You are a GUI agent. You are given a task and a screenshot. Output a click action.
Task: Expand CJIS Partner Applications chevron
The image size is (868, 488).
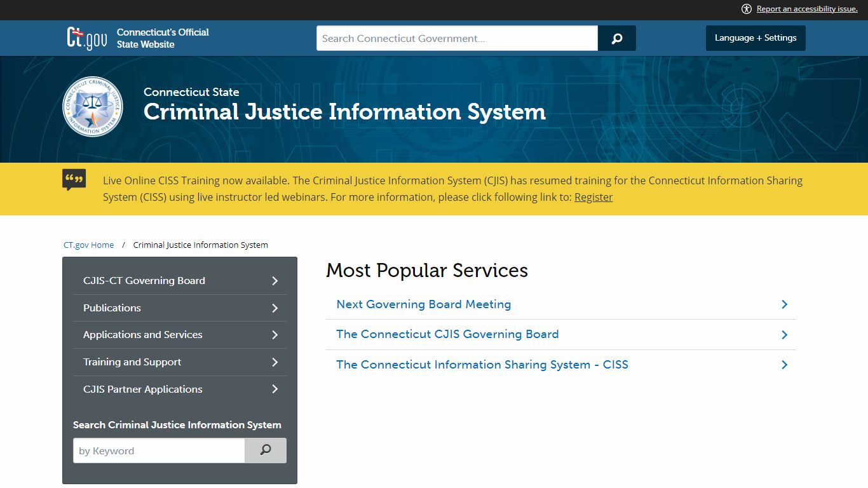(x=275, y=390)
